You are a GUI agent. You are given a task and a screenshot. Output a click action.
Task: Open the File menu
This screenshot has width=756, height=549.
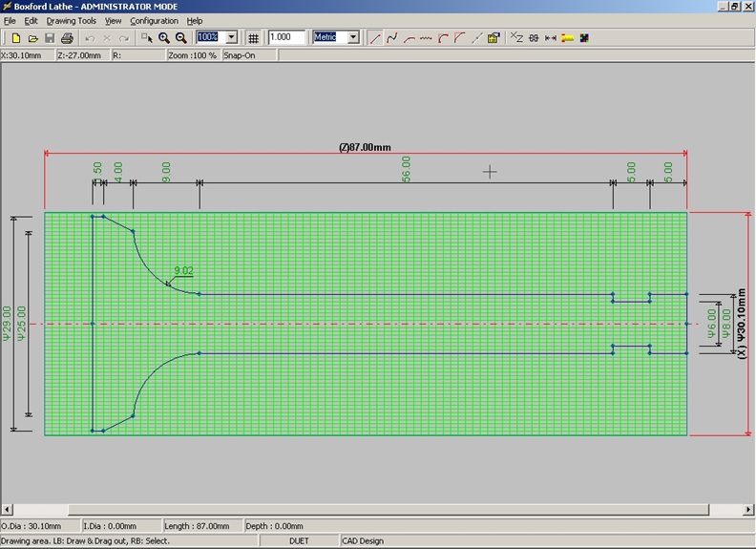tap(10, 21)
